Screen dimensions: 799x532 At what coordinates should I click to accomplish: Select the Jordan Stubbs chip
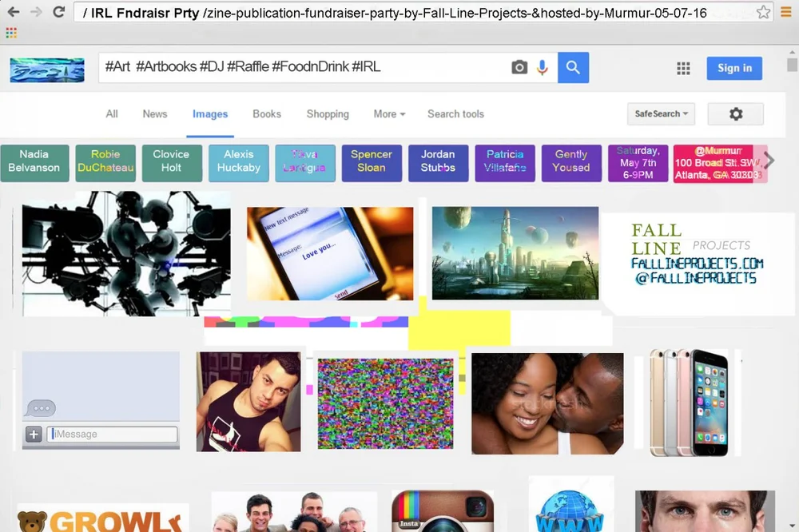(438, 163)
